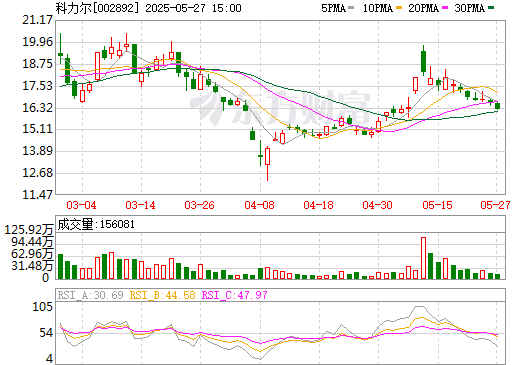Click the 18.75 price axis label
The width and height of the screenshot is (520, 365).
(x=37, y=64)
